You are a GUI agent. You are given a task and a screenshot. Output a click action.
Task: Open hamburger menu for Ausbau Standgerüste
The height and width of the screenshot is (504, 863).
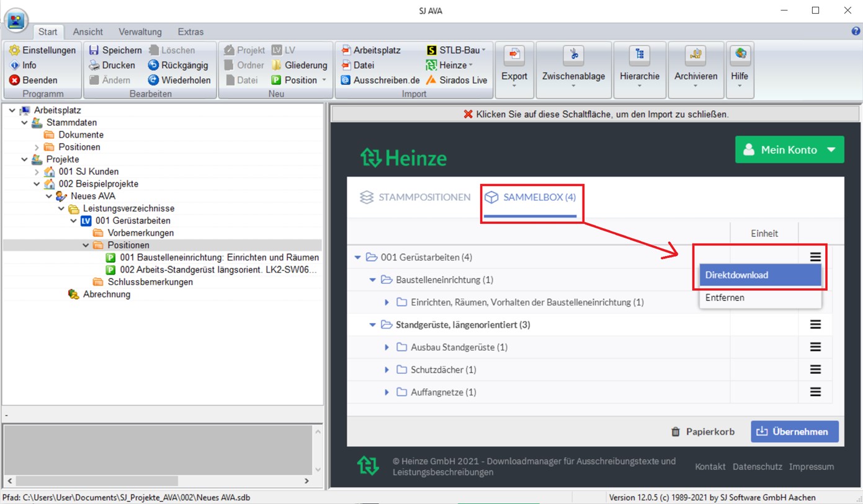click(815, 347)
